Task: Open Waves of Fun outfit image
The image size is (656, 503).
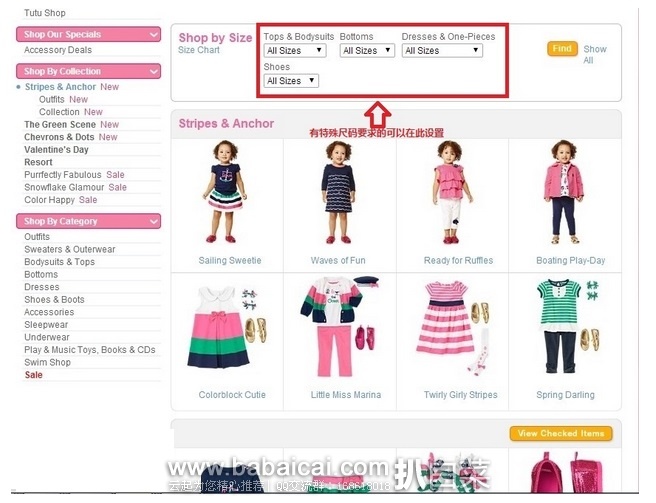Action: coord(338,192)
